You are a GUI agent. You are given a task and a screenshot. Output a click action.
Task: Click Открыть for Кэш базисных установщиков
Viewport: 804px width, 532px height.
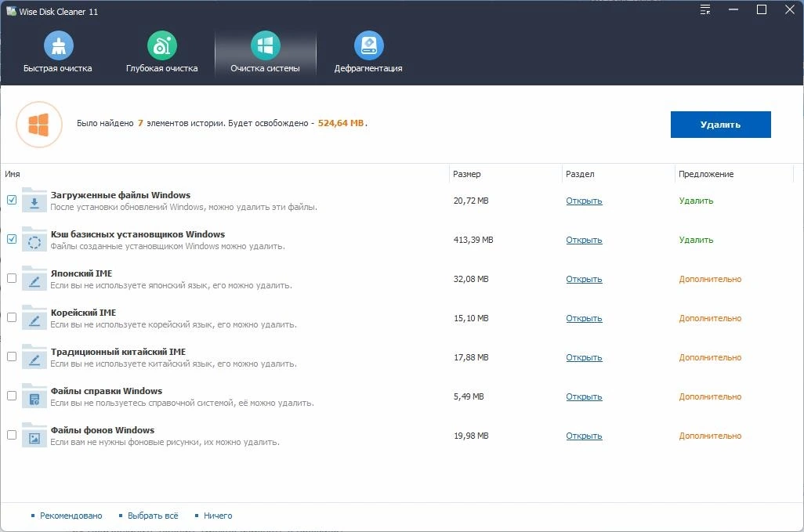pyautogui.click(x=584, y=240)
